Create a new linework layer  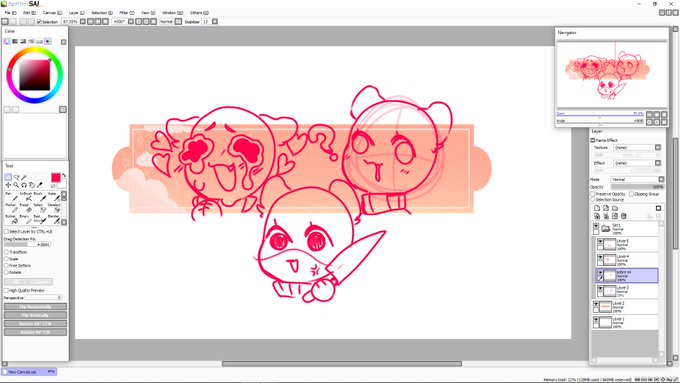606,208
